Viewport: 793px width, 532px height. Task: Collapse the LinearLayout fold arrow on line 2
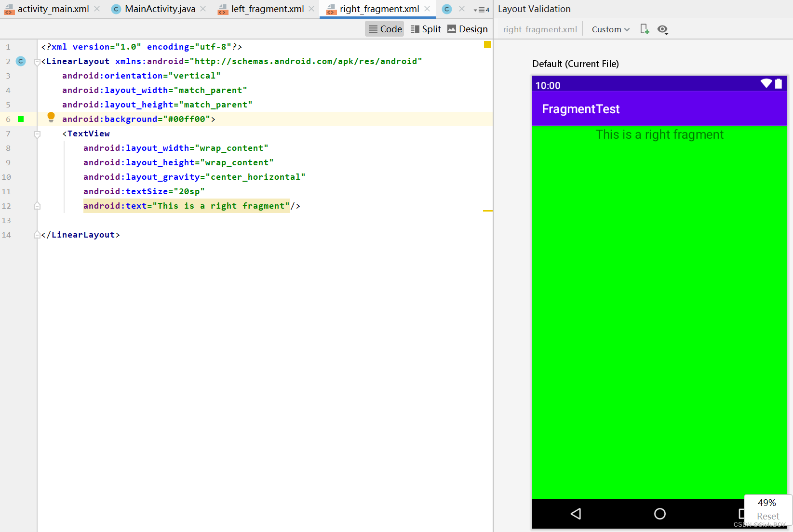point(37,61)
